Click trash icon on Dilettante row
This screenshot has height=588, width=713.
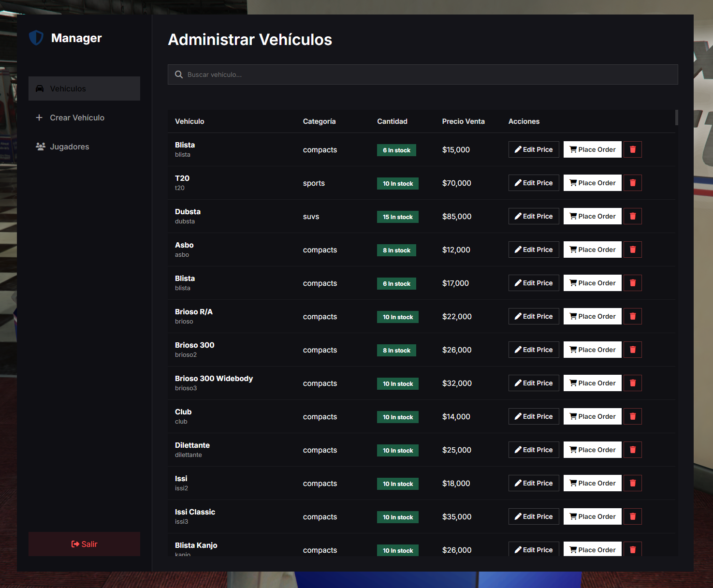point(633,450)
